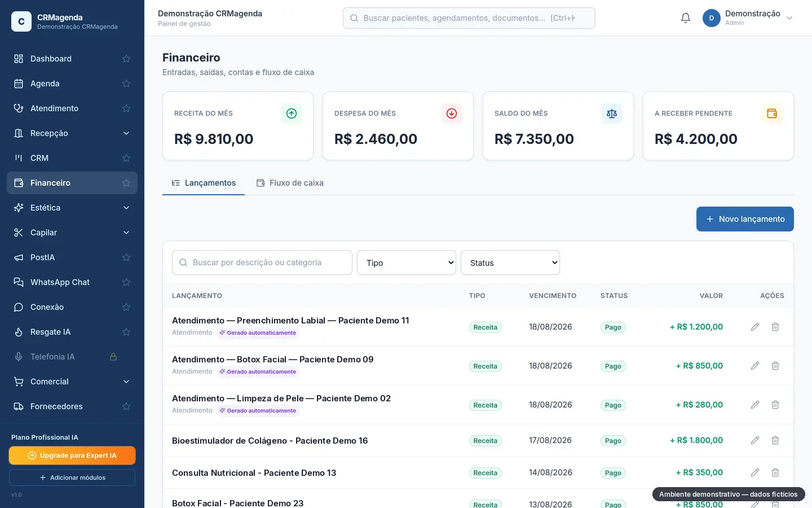Open the Fornecedores section
The height and width of the screenshot is (508, 812).
72,406
